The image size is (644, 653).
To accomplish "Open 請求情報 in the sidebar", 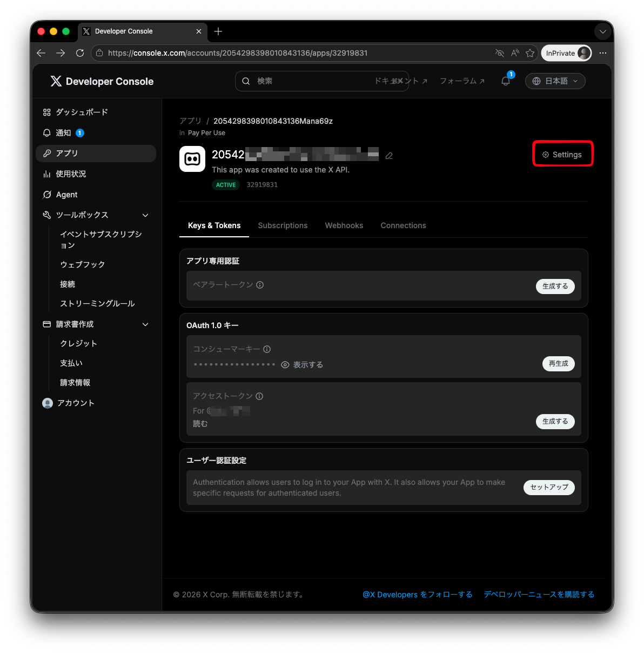I will (75, 383).
